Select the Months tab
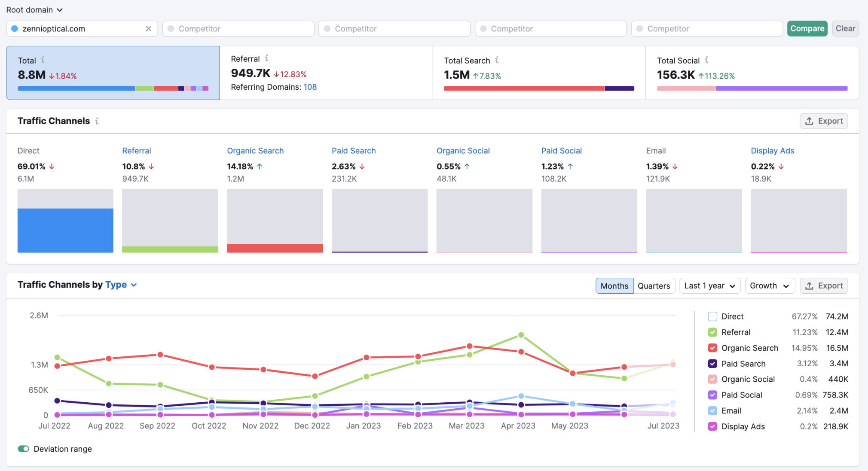 (614, 285)
